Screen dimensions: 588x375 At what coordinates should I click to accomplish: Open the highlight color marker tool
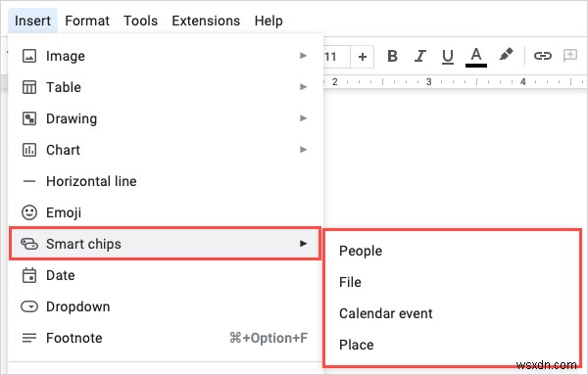(506, 55)
